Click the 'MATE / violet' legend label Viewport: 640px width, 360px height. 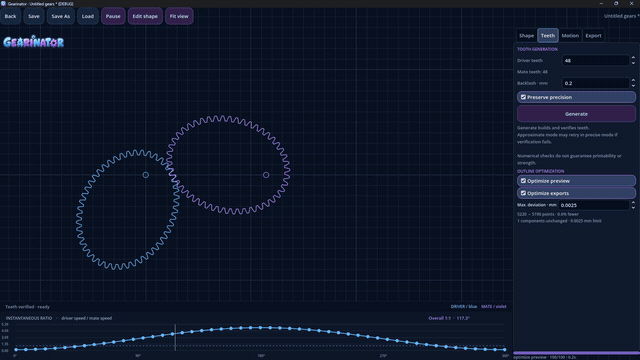(493, 307)
